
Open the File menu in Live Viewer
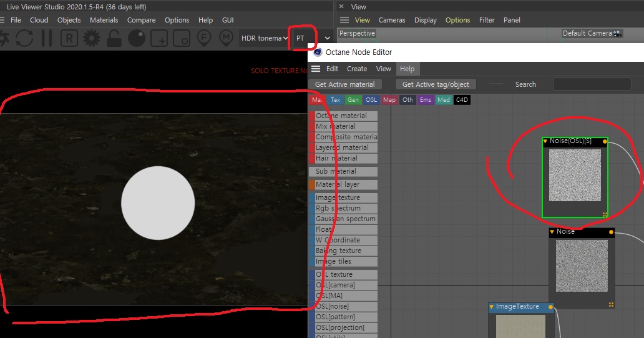pos(16,20)
